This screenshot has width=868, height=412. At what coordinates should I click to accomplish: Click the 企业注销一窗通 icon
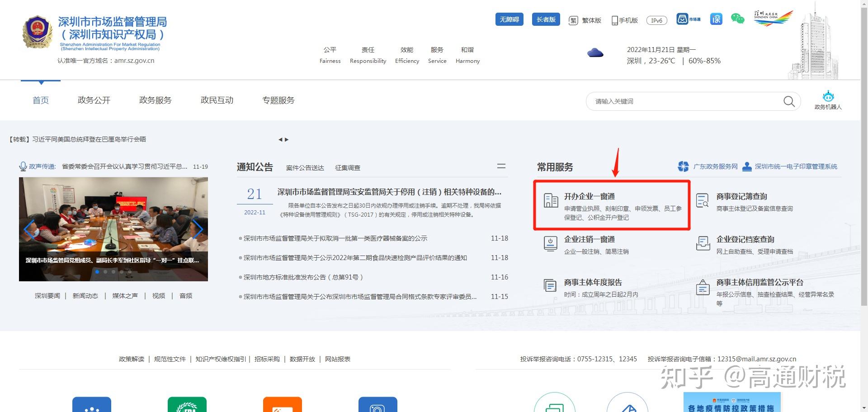tap(550, 243)
